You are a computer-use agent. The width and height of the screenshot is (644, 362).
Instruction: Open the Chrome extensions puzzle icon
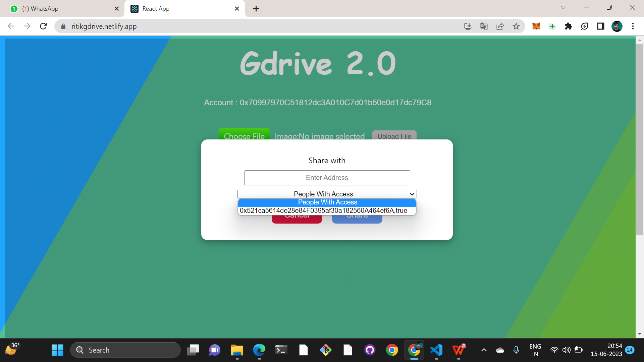pos(568,26)
